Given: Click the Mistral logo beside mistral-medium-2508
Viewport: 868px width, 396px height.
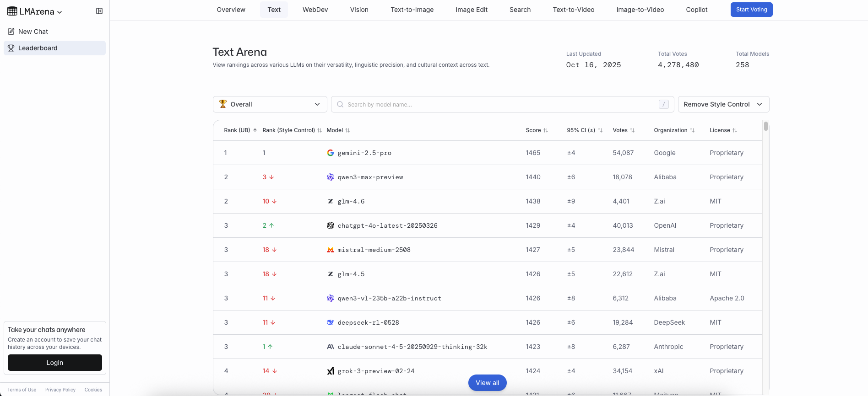Looking at the screenshot, I should click(x=330, y=250).
